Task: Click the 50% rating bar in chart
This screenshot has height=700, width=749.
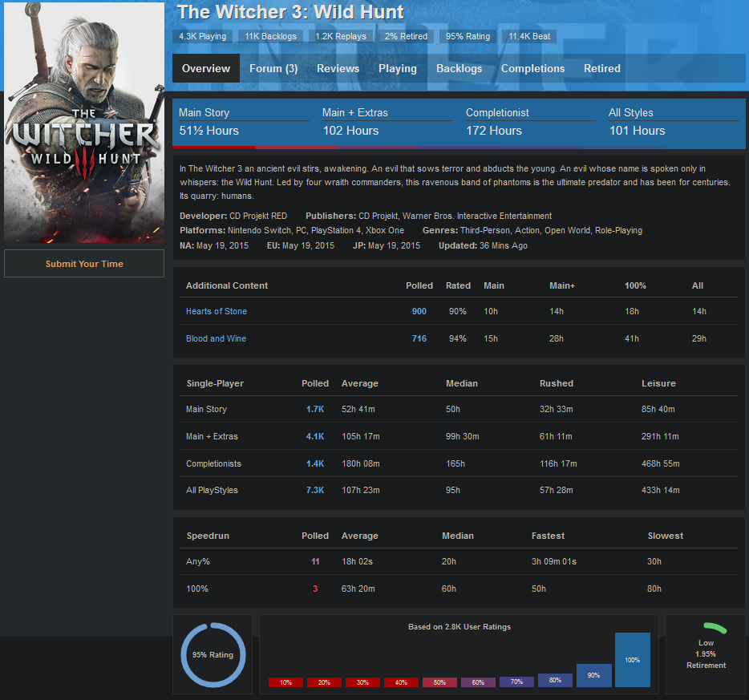Action: [439, 682]
